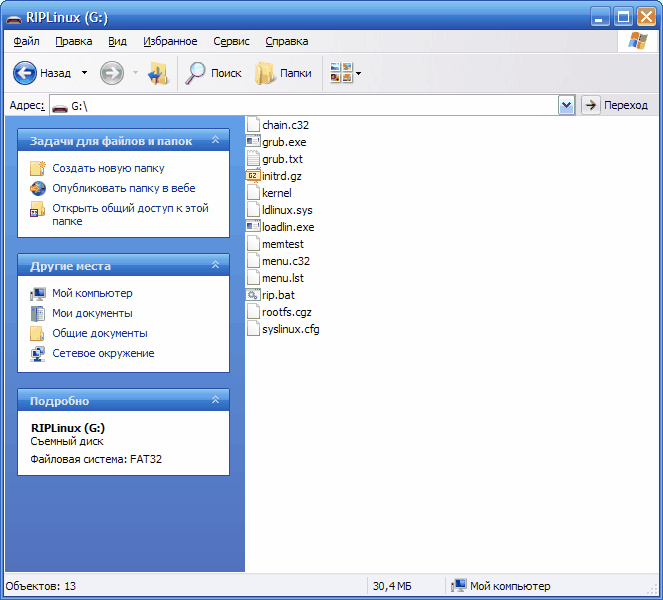The width and height of the screenshot is (663, 600).
Task: Click the Windows flag logo
Action: [638, 41]
